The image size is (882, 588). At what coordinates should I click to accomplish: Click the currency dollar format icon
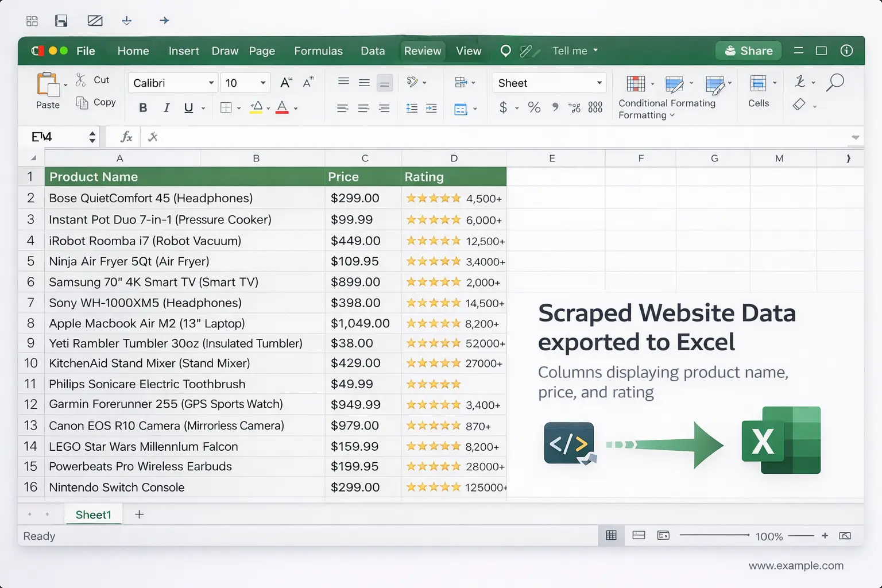tap(503, 107)
